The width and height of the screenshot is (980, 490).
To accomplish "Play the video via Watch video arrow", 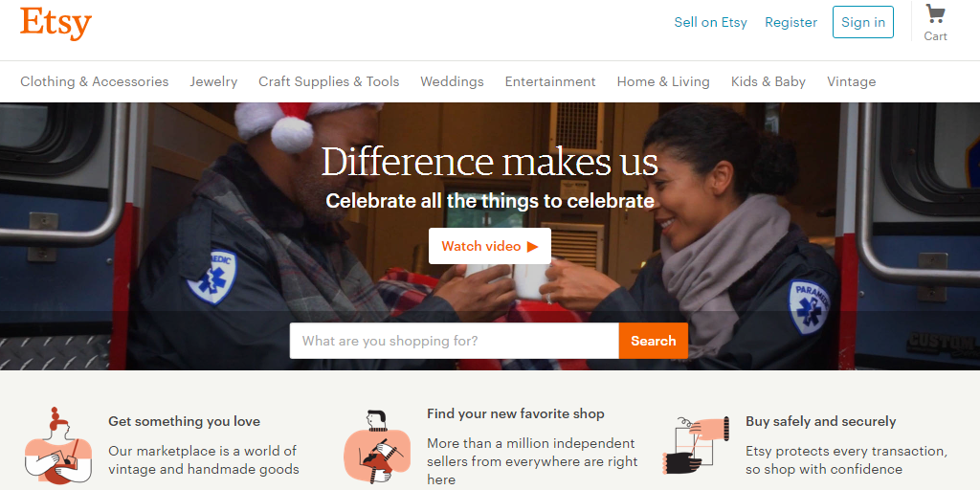I will (x=532, y=246).
